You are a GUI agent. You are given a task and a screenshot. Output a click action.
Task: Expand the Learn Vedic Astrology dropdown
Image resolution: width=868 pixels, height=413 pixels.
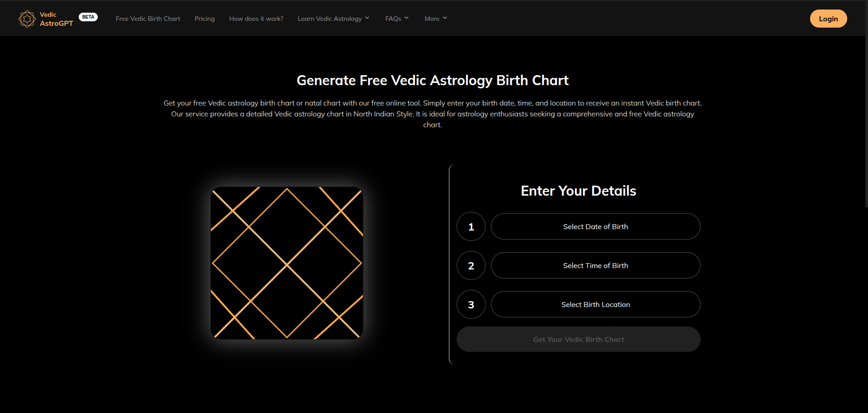point(333,19)
